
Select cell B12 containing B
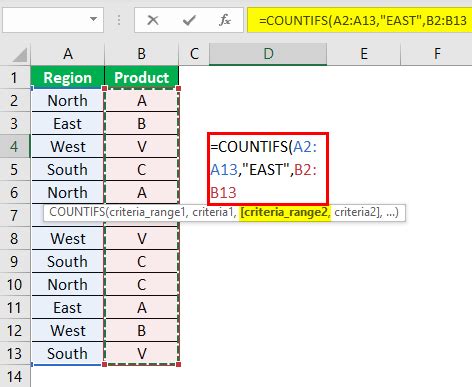pyautogui.click(x=142, y=330)
